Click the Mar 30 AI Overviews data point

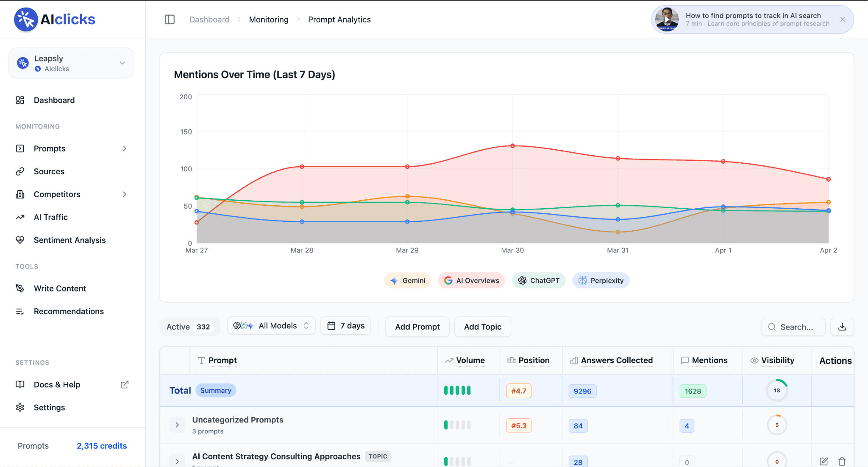[512, 146]
